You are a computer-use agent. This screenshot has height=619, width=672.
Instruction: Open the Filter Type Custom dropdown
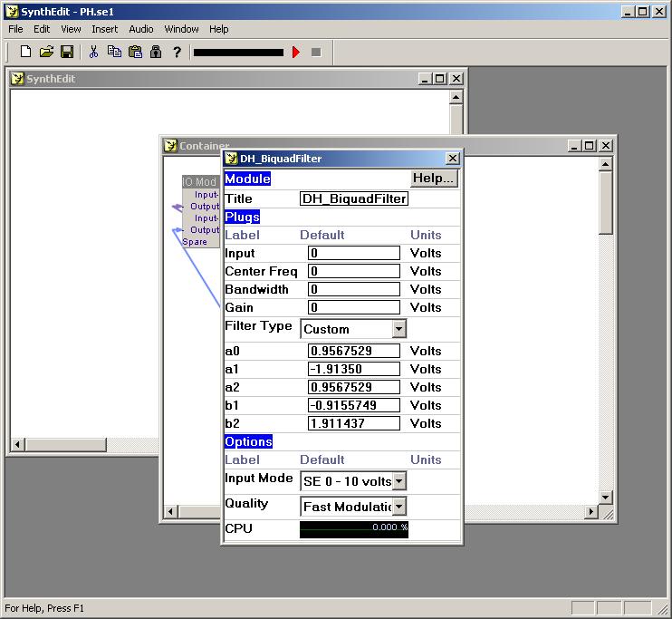coord(353,329)
